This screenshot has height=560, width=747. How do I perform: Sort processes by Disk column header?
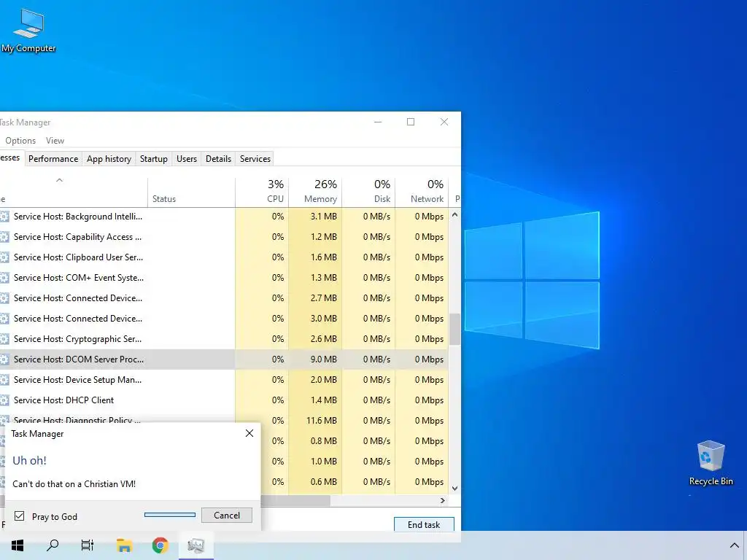pos(368,192)
